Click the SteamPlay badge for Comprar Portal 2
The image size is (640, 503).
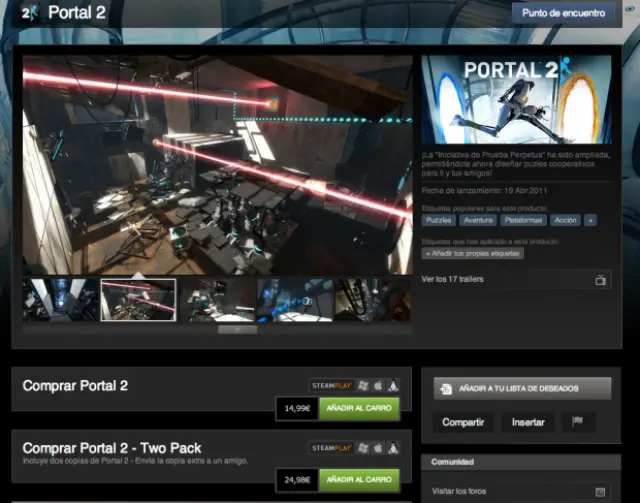(x=331, y=385)
